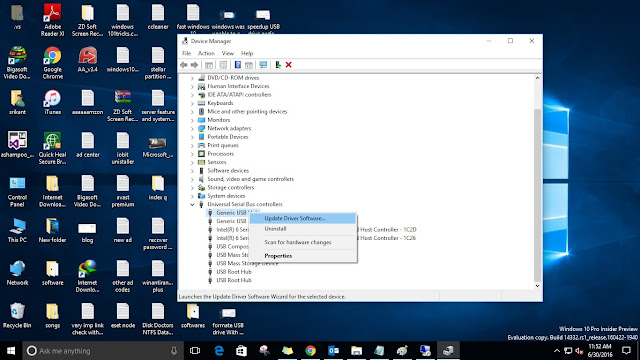Select This PC desktop icon
The height and width of the screenshot is (360, 640).
pos(17,231)
